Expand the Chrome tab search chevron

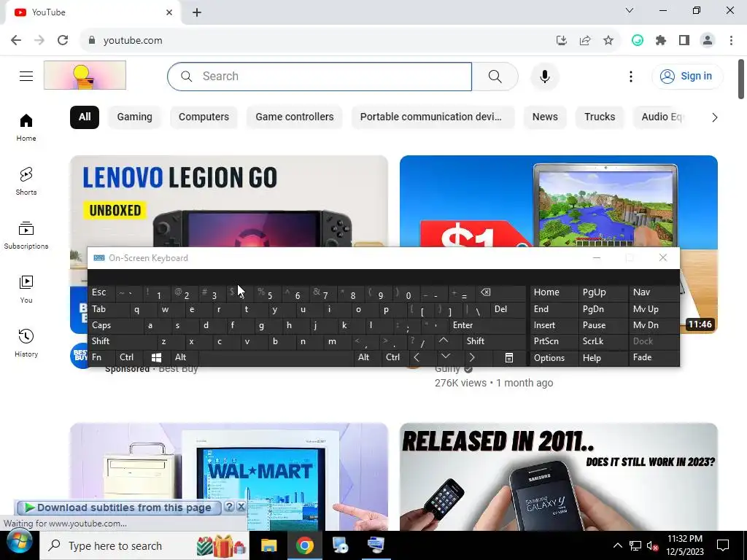point(630,10)
